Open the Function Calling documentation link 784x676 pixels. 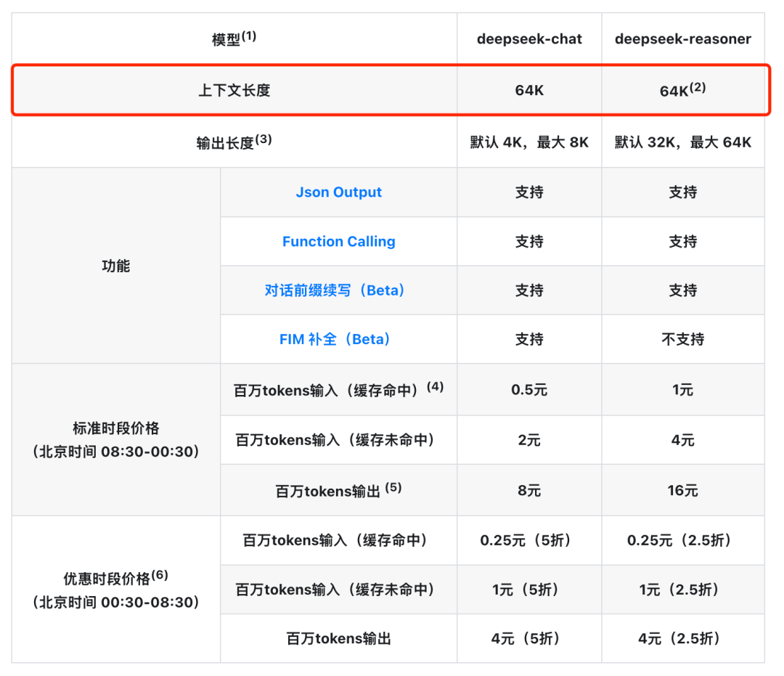(x=338, y=241)
